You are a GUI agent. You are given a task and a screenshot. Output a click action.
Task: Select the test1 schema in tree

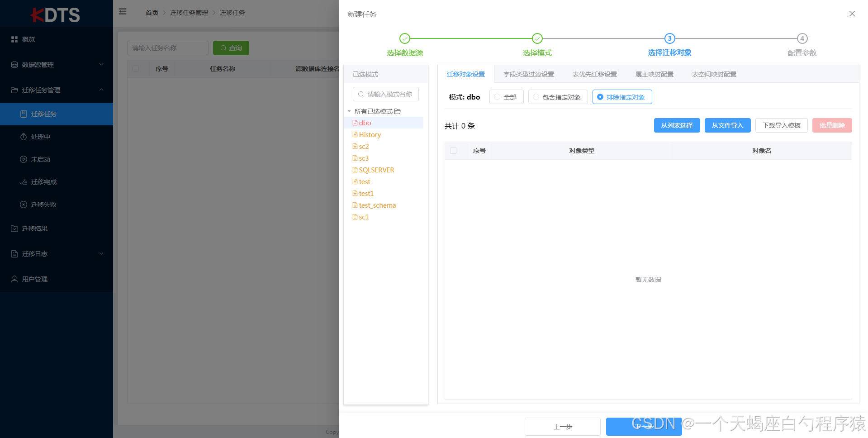click(366, 193)
